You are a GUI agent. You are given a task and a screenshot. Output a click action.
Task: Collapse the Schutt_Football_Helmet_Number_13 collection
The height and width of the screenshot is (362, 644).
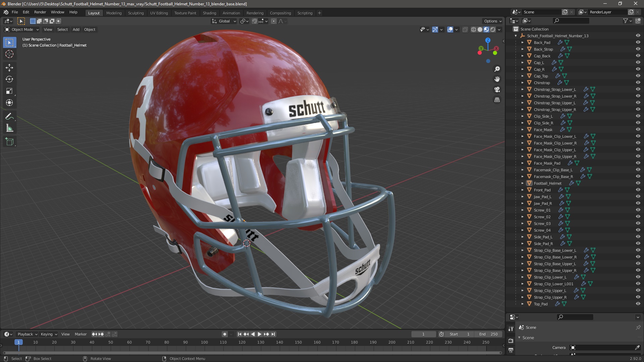pos(516,36)
